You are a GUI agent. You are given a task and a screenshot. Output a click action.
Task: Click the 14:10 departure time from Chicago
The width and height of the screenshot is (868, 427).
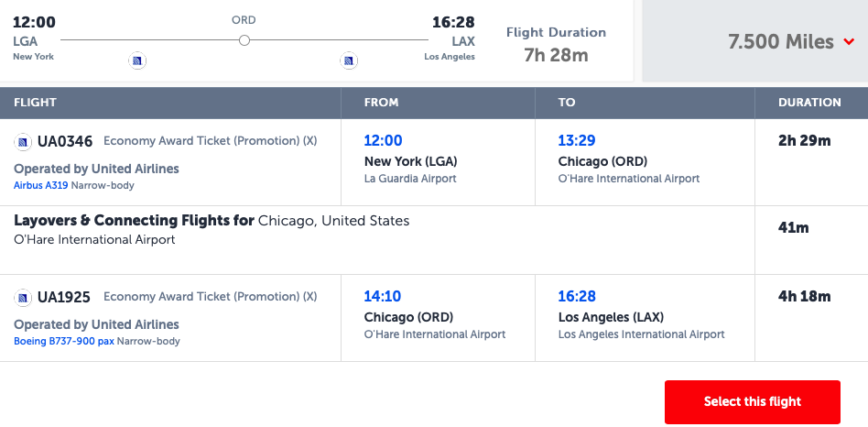click(383, 296)
